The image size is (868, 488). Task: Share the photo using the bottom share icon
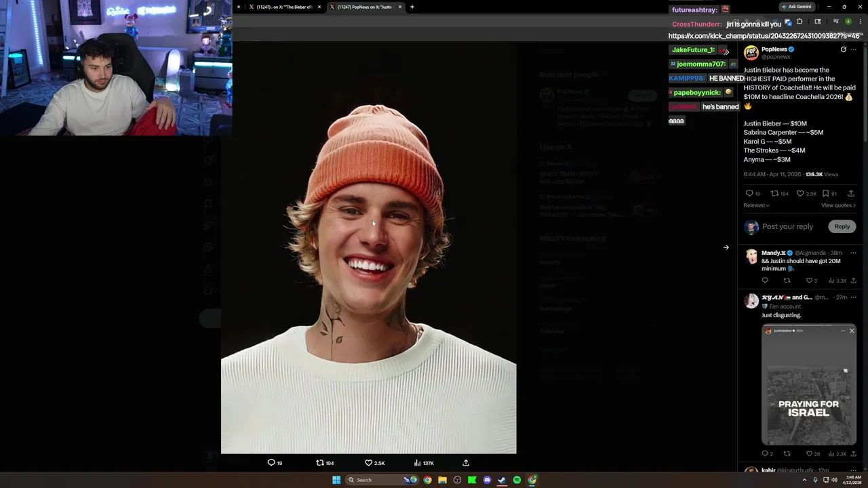(466, 463)
